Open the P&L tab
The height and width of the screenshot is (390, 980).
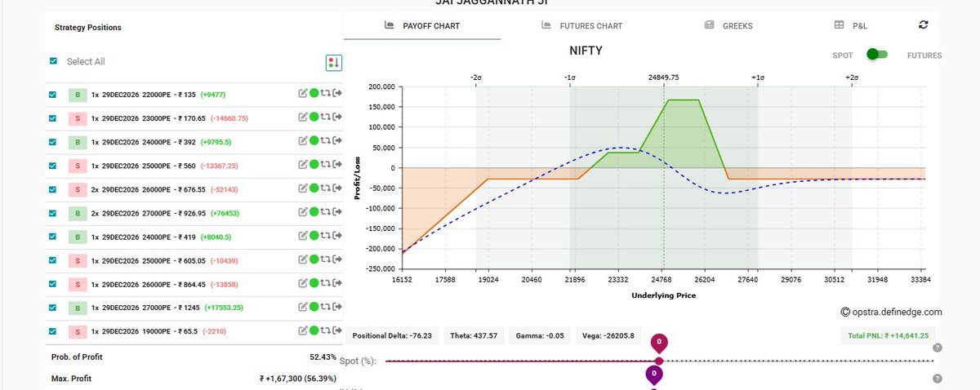point(851,26)
